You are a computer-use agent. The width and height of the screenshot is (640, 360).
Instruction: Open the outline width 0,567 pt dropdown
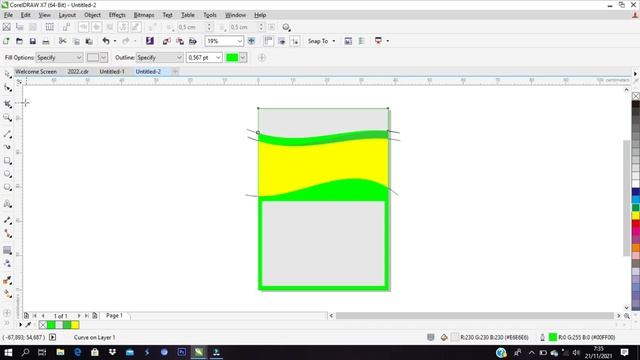tap(218, 58)
